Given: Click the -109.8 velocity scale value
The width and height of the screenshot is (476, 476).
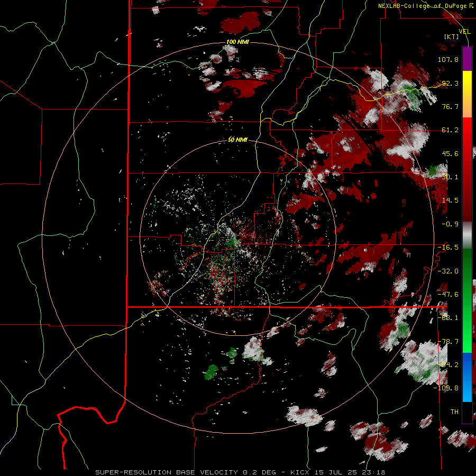Looking at the screenshot, I should [446, 388].
